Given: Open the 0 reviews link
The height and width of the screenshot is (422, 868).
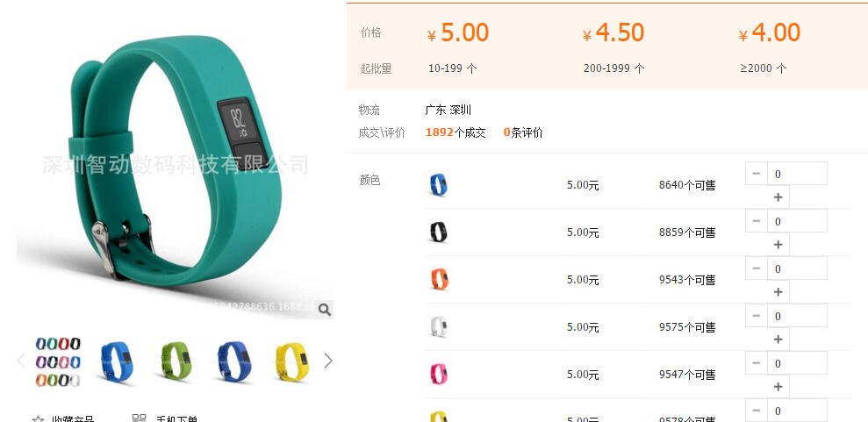Looking at the screenshot, I should click(523, 132).
